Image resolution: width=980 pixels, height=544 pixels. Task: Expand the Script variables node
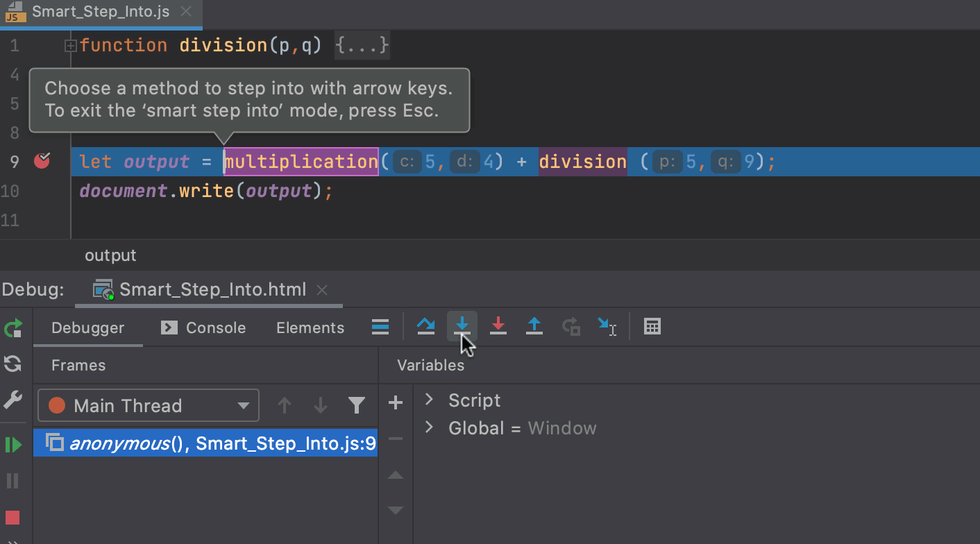coord(429,399)
